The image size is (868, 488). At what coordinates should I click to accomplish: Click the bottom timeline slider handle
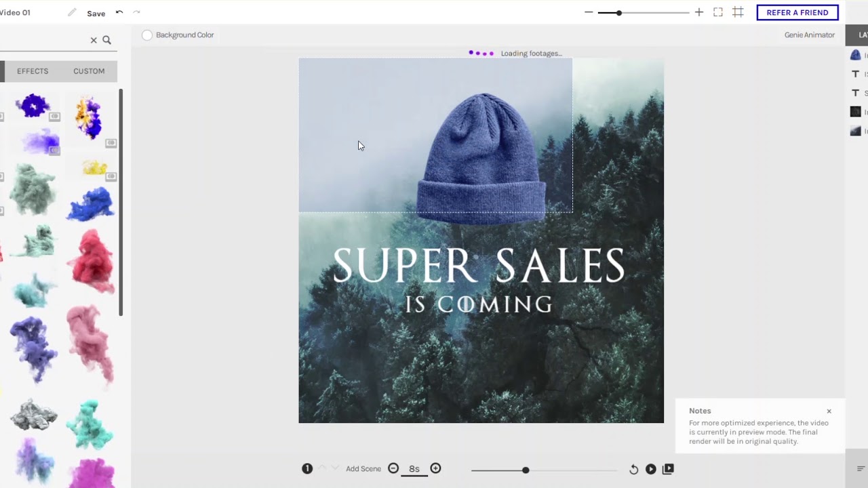(x=526, y=470)
